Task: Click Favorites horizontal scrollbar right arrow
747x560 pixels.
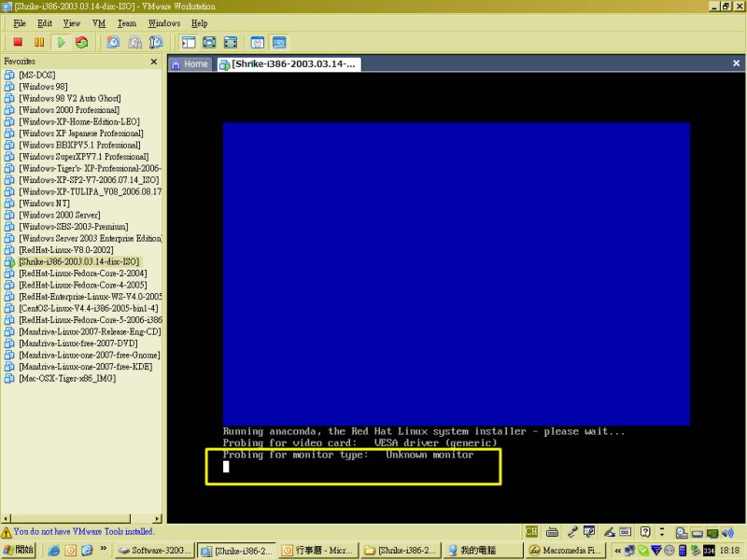Action: (x=157, y=518)
